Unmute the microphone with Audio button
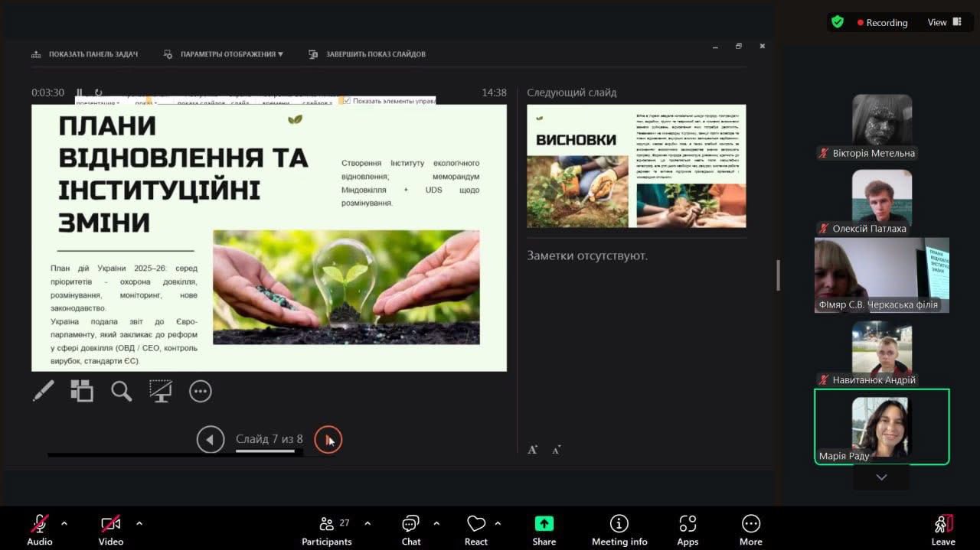The image size is (980, 550). pyautogui.click(x=40, y=529)
